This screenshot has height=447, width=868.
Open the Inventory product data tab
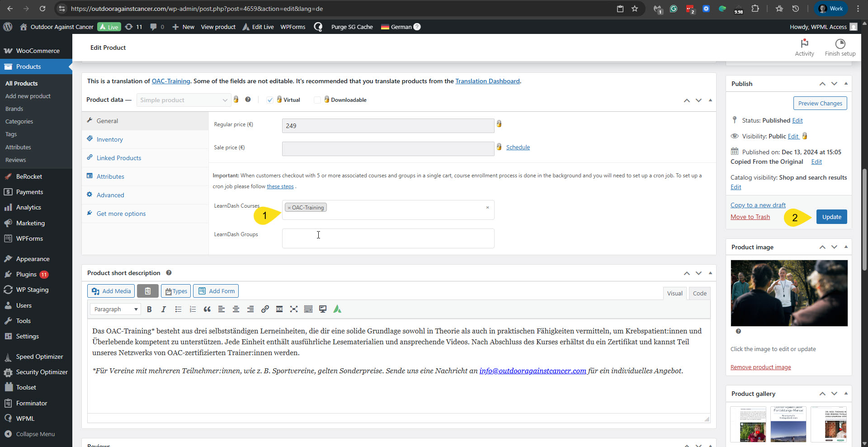[109, 139]
